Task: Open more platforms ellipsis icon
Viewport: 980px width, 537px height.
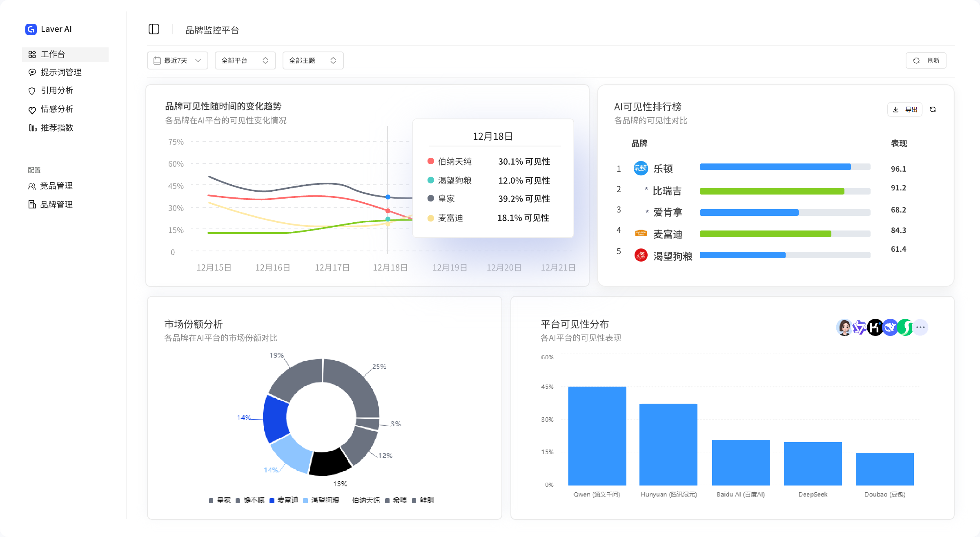Action: [x=920, y=327]
